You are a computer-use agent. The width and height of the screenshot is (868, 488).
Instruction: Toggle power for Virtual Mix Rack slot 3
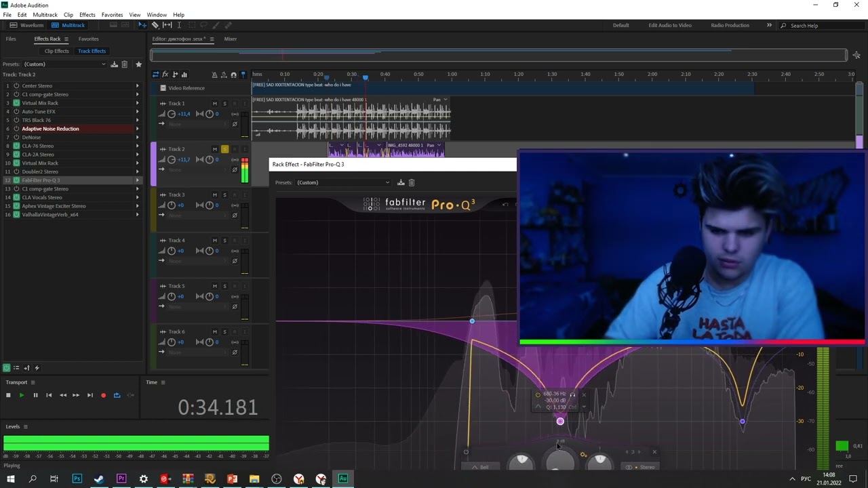(x=16, y=103)
